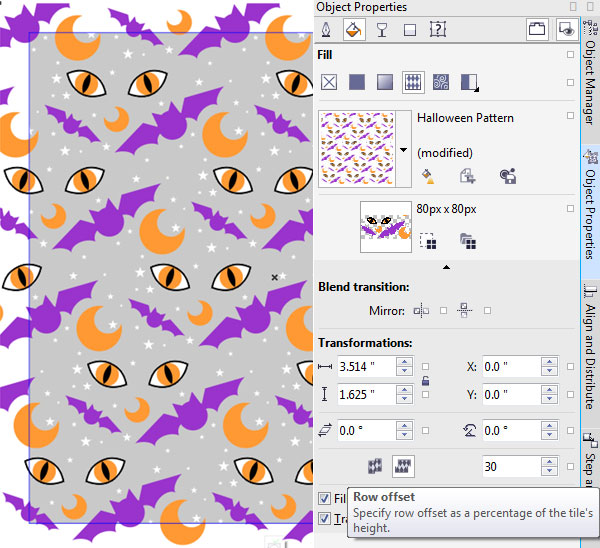Image resolution: width=600 pixels, height=548 pixels.
Task: Click the offset percentage field 30
Action: 512,466
